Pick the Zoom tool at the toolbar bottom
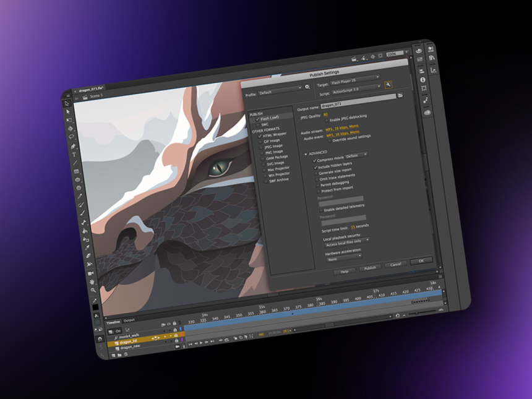This screenshot has width=532, height=399. [x=93, y=290]
